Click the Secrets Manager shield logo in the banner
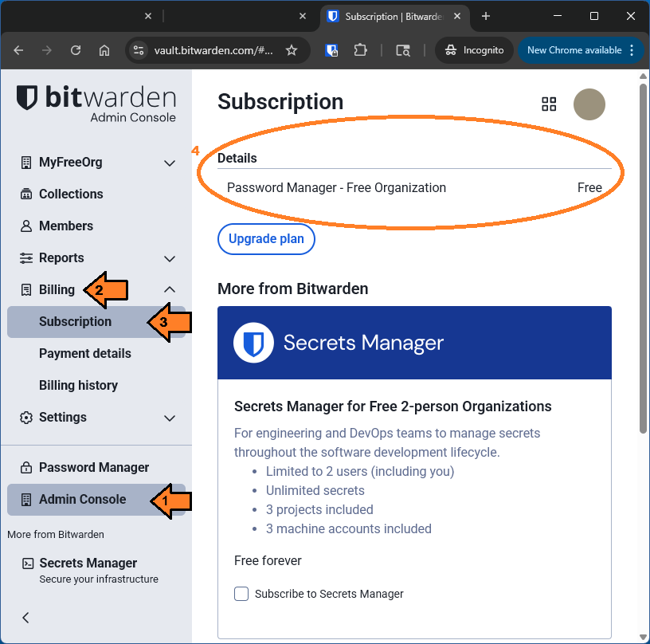The width and height of the screenshot is (650, 644). (x=253, y=343)
